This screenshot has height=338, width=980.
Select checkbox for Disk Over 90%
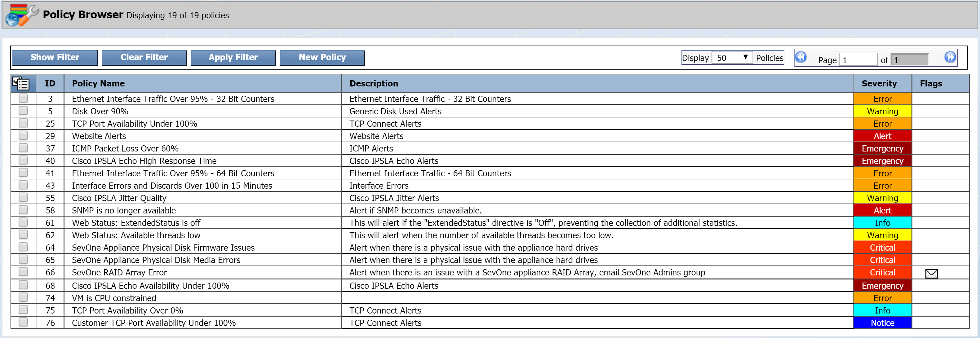pos(23,111)
